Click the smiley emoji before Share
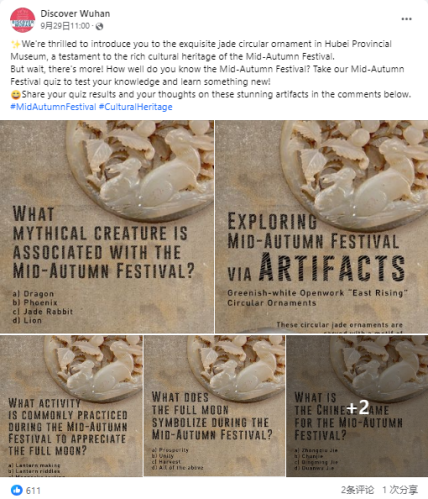Viewport: 428px width, 499px height. pos(16,95)
